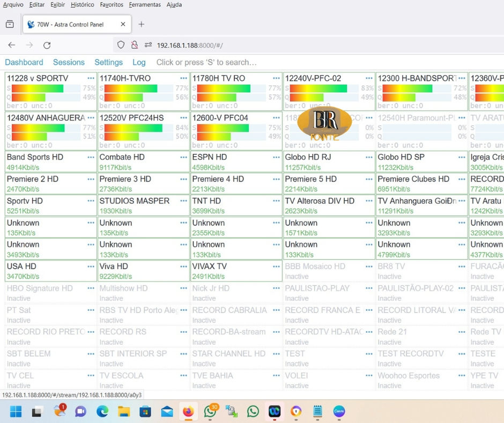The image size is (504, 423).
Task: Open WhatsApp with 30 notifications badge
Action: (x=211, y=411)
